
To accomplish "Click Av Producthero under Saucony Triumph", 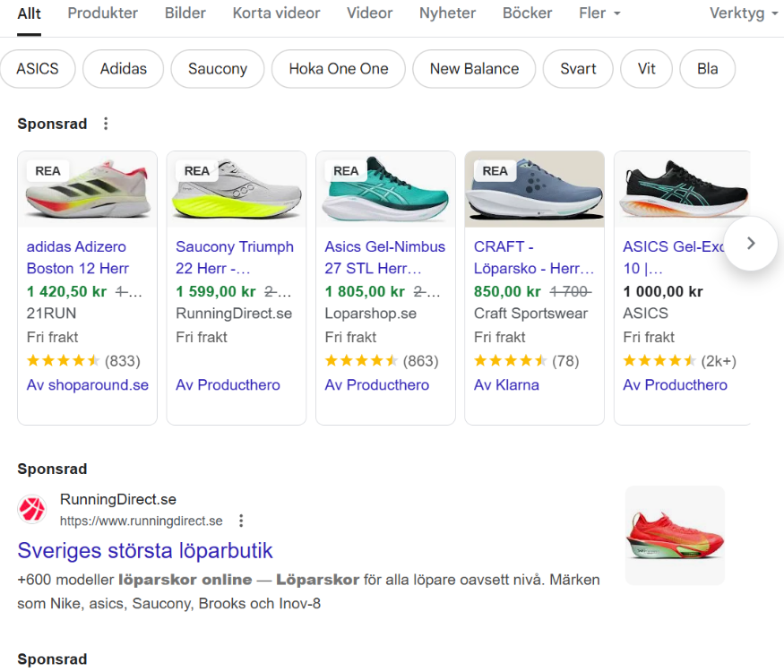I will 228,385.
